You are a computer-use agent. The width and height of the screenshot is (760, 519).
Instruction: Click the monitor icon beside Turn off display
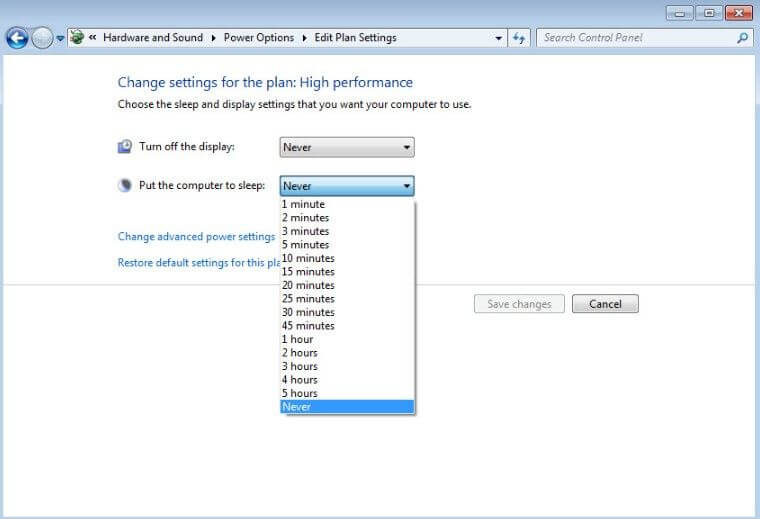pos(125,147)
